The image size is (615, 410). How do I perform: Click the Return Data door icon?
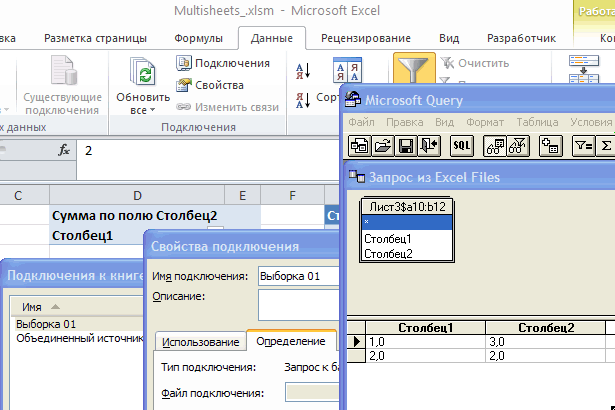pyautogui.click(x=429, y=146)
